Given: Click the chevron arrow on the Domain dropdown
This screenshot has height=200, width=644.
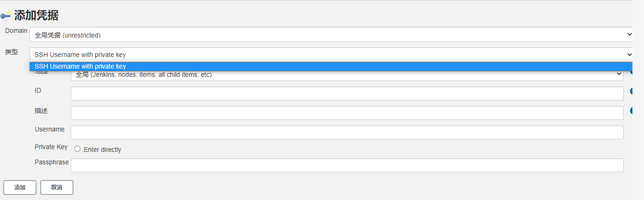Looking at the screenshot, I should (629, 34).
